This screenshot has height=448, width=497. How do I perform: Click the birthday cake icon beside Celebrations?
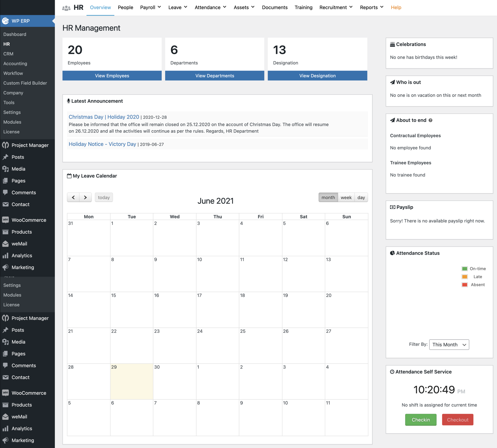pos(392,44)
